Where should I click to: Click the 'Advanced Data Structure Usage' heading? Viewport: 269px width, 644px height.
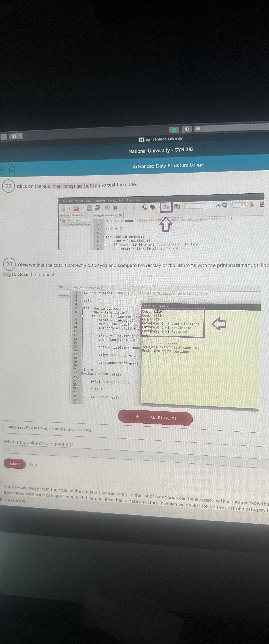click(x=168, y=165)
